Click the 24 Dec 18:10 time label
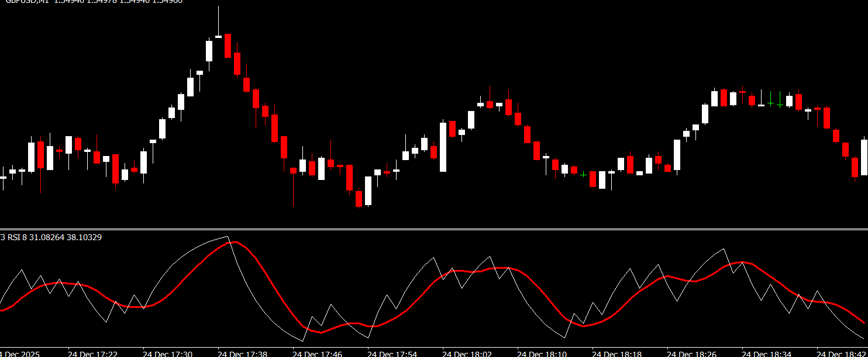Image resolution: width=868 pixels, height=357 pixels. (x=542, y=353)
